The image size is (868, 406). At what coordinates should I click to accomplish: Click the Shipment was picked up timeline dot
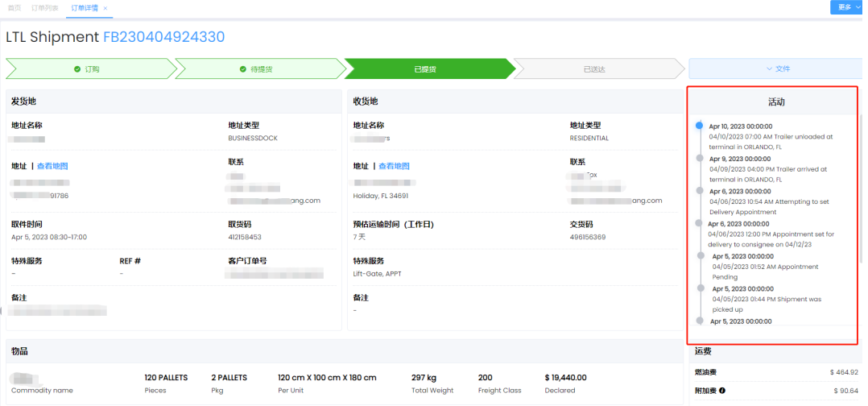click(701, 288)
